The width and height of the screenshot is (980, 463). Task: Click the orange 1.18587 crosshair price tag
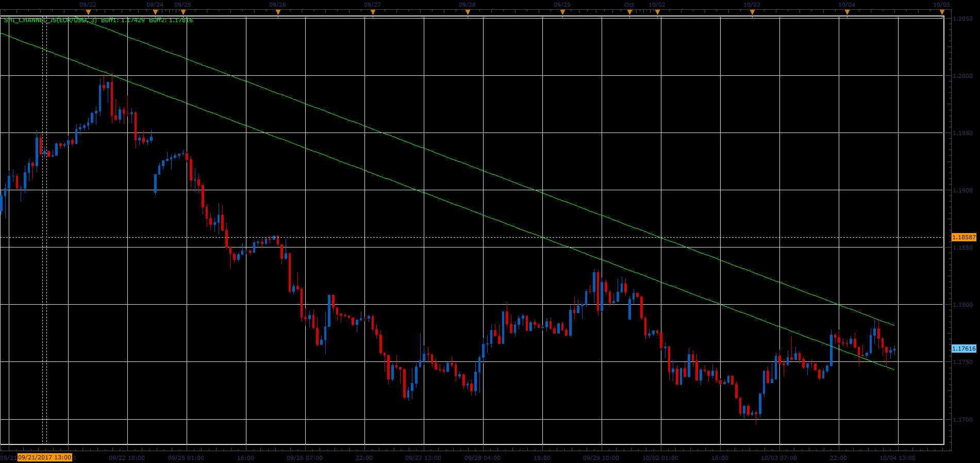point(964,237)
